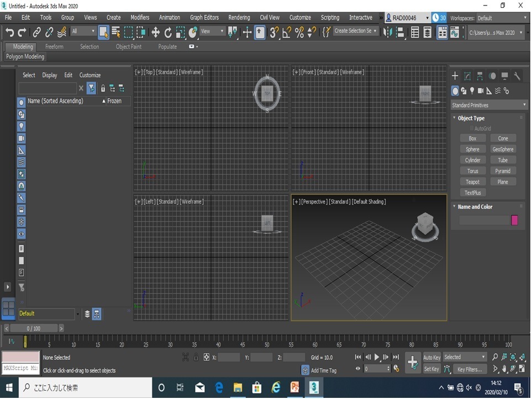Open File Explorer from the taskbar
The image size is (532, 399).
238,387
